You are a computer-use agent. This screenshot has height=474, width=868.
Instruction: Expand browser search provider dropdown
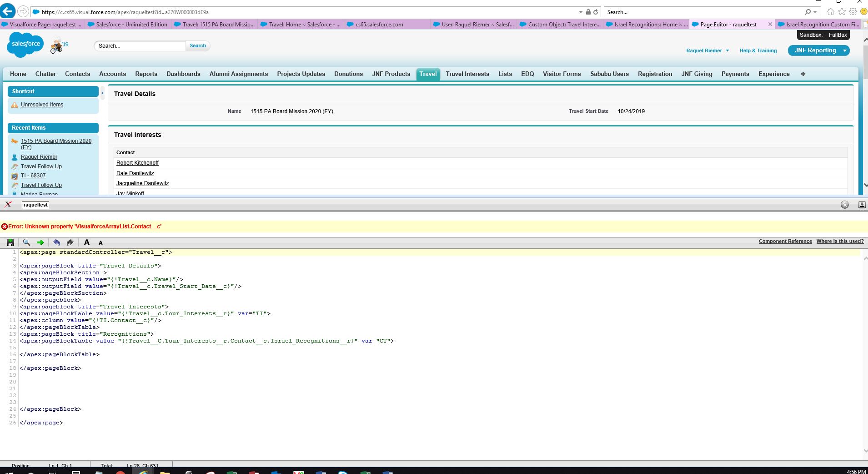tap(815, 12)
